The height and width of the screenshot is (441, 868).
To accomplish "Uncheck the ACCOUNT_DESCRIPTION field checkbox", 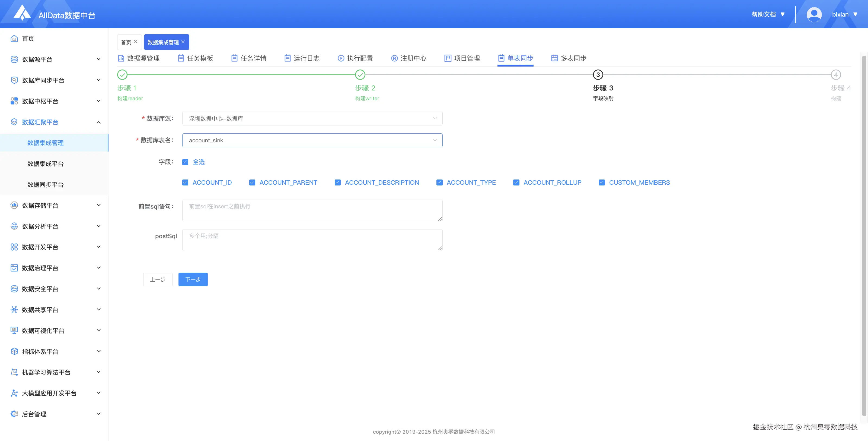I will [x=338, y=183].
